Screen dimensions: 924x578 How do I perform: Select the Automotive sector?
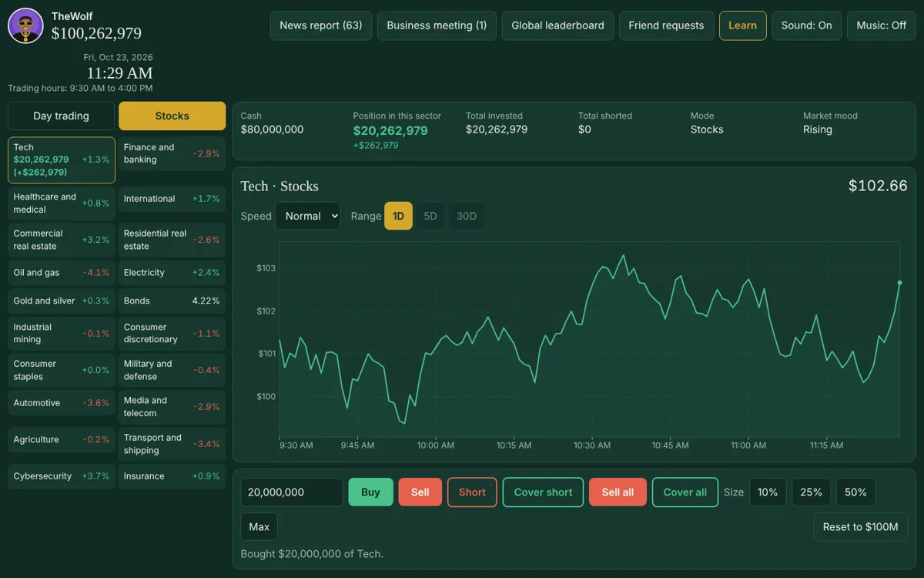pyautogui.click(x=62, y=403)
